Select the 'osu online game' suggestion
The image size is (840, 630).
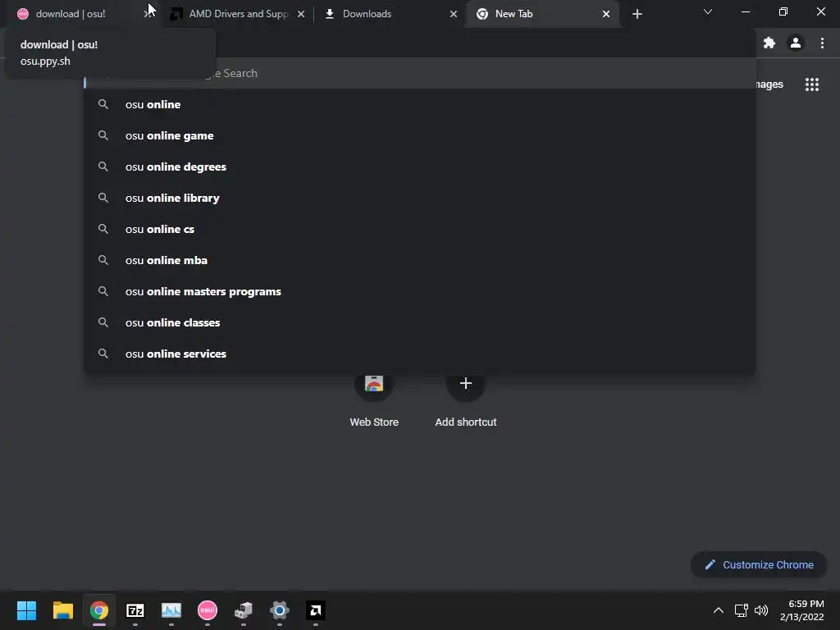click(x=419, y=135)
